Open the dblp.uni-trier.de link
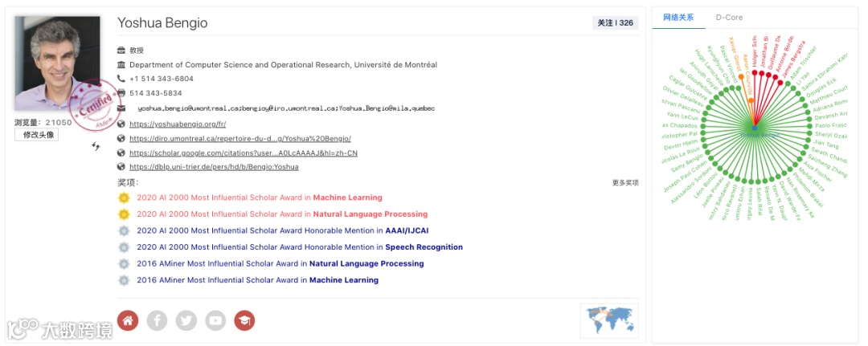 click(215, 167)
